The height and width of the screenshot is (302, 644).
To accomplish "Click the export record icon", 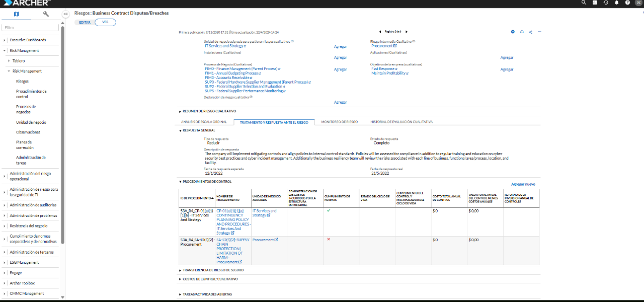I will point(522,32).
